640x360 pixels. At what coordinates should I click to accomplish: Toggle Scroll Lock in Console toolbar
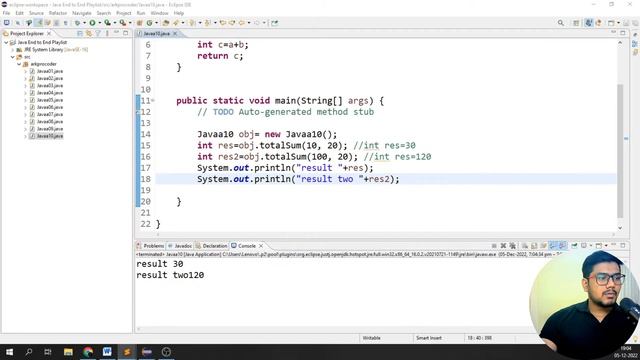534,246
